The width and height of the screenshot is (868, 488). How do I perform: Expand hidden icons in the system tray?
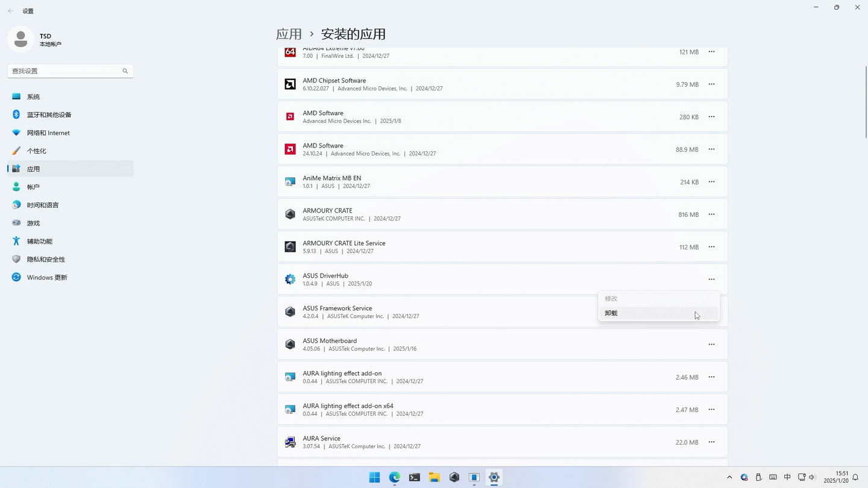click(x=729, y=477)
